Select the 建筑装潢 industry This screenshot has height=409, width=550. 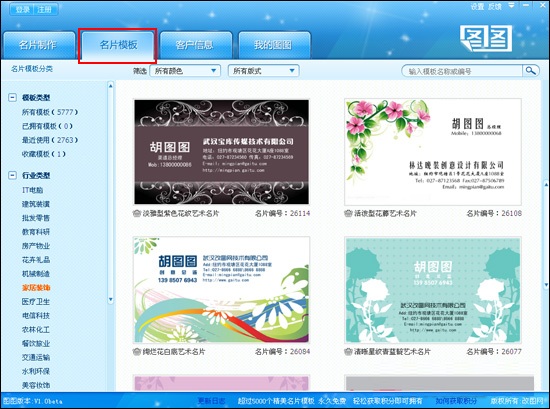pyautogui.click(x=36, y=204)
